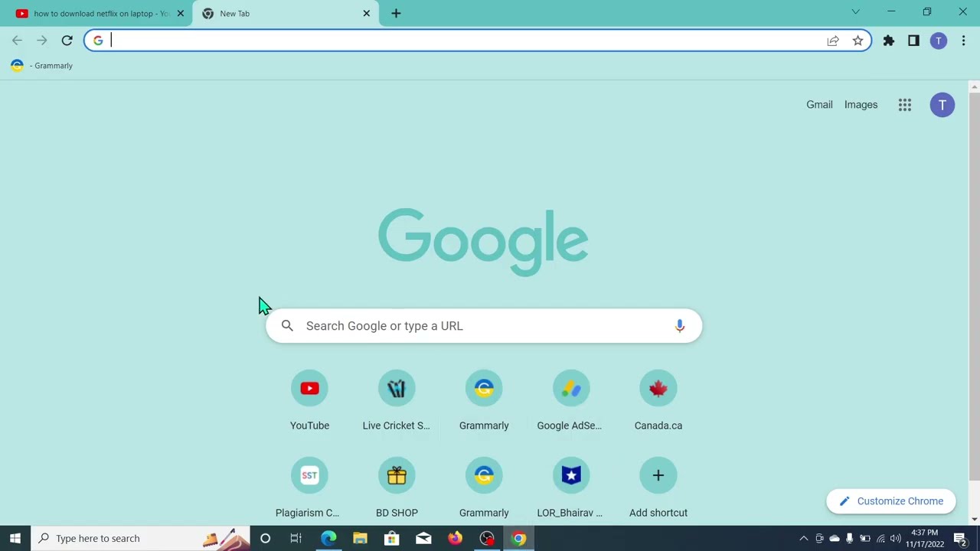The width and height of the screenshot is (980, 551).
Task: Start voice search with the microphone icon
Action: [679, 326]
